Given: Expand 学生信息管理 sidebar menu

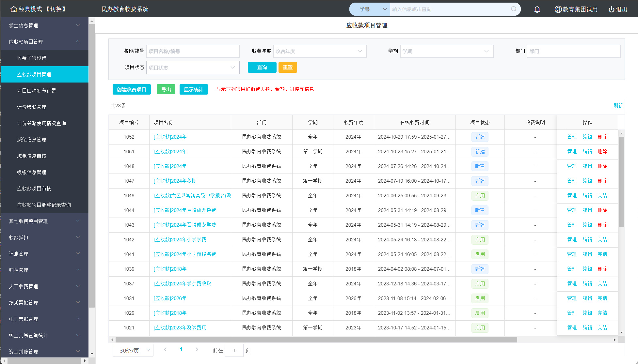Looking at the screenshot, I should click(44, 25).
